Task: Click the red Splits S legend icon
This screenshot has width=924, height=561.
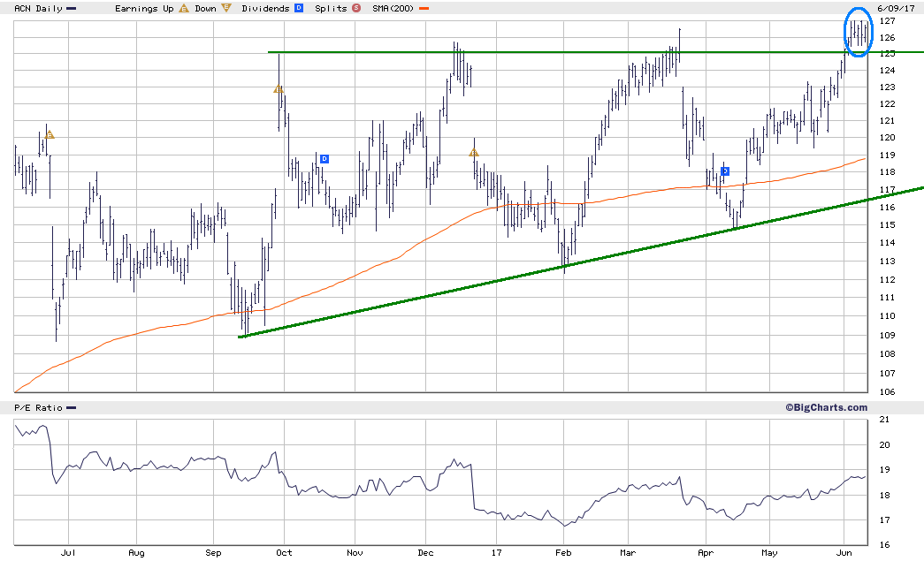Action: [356, 8]
